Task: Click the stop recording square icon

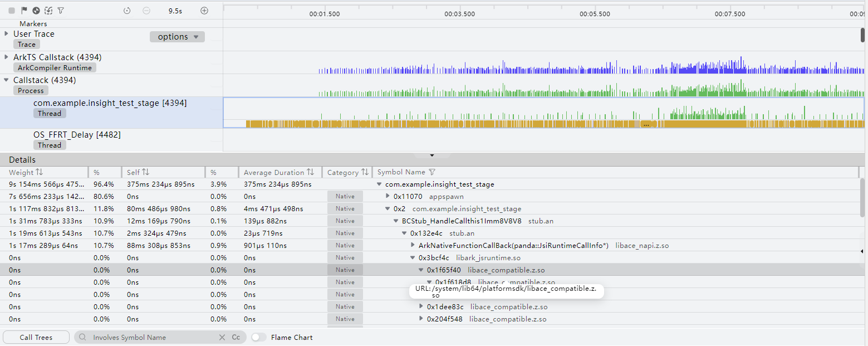Action: pyautogui.click(x=12, y=11)
